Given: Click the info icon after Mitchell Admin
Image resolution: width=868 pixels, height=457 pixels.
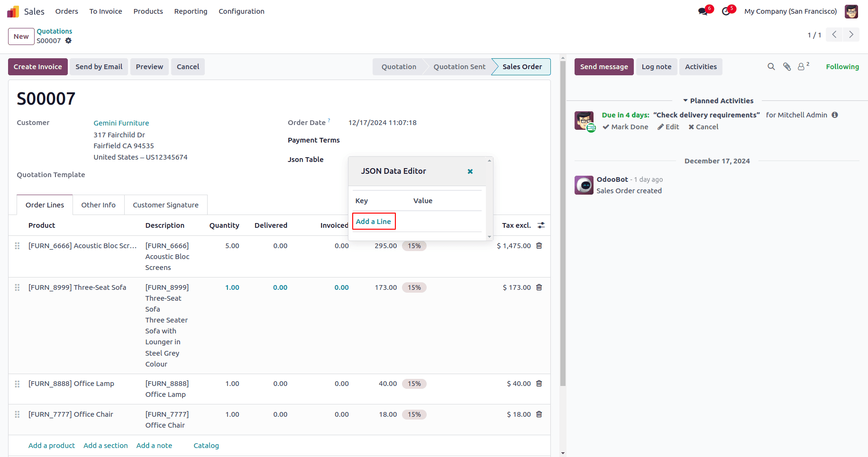Looking at the screenshot, I should click(835, 115).
